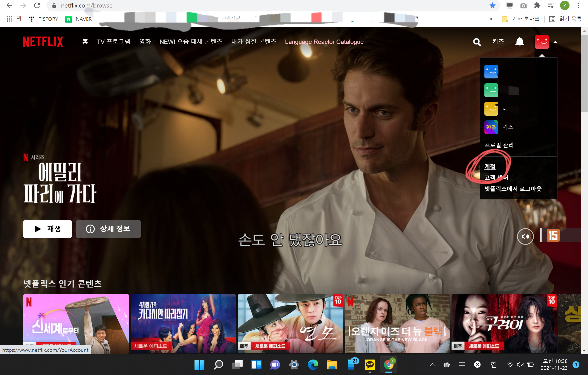Open NEW! 요즘 대세 콘텐츠
This screenshot has width=588, height=375.
[191, 42]
